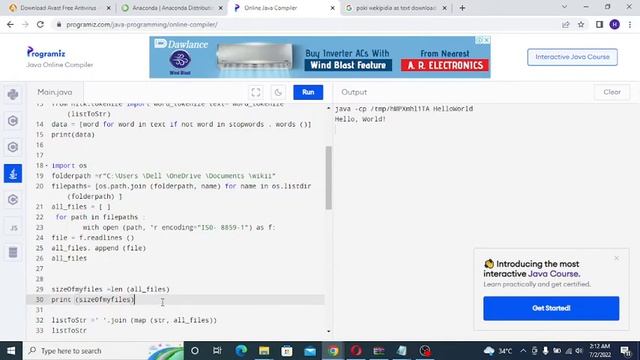Open Mail app from taskbar
This screenshot has height=360, width=640.
310,351
